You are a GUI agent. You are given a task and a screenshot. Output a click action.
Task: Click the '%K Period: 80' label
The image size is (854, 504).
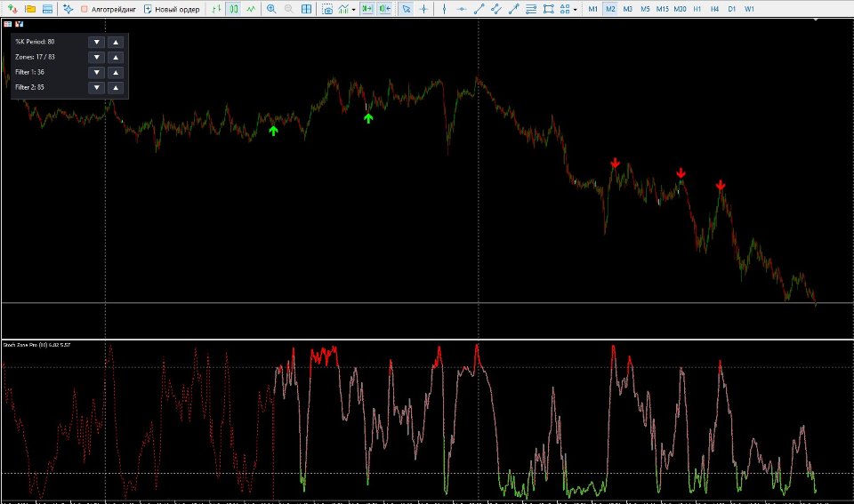coord(35,42)
